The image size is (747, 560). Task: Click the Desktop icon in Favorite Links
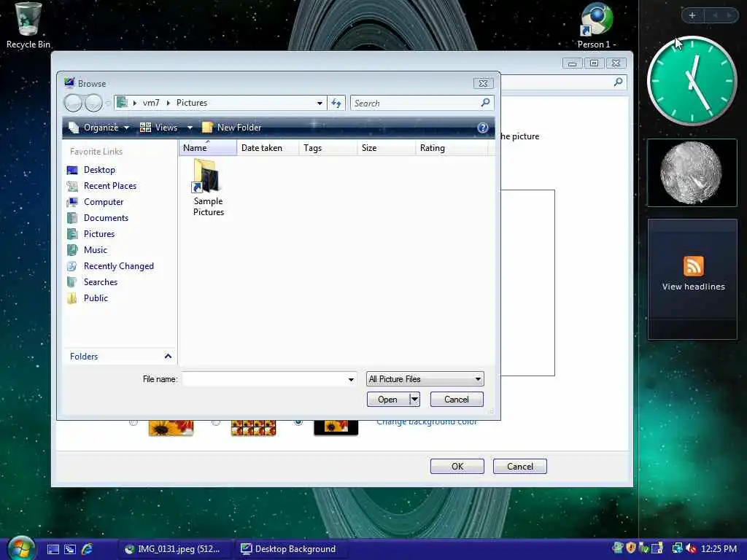point(72,170)
